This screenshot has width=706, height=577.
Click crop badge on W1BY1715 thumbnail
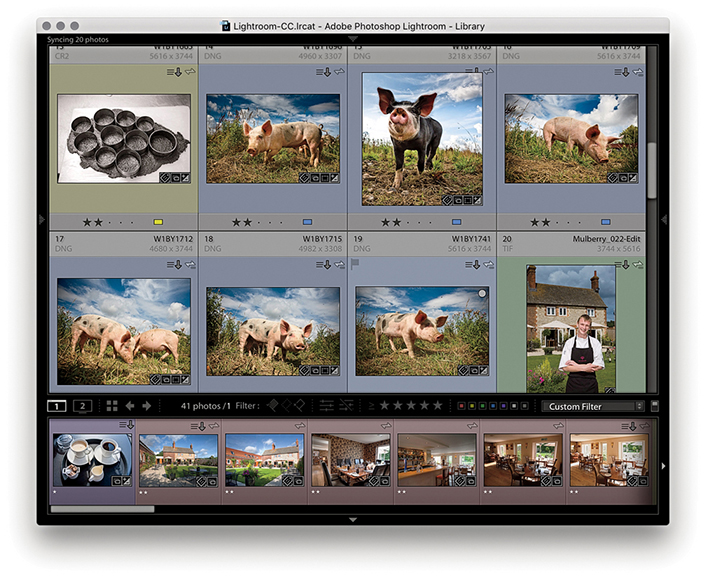[325, 370]
